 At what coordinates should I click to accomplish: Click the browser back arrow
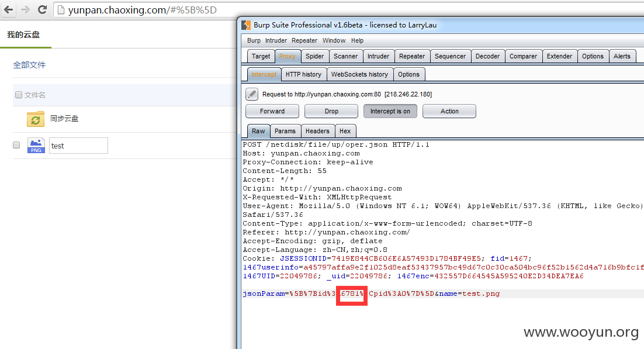(x=9, y=9)
